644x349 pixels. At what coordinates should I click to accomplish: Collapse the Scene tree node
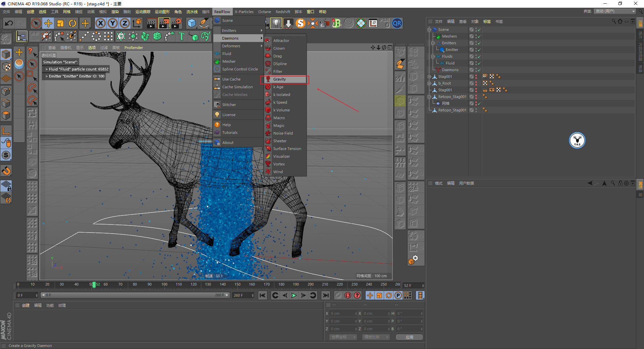[x=429, y=30]
